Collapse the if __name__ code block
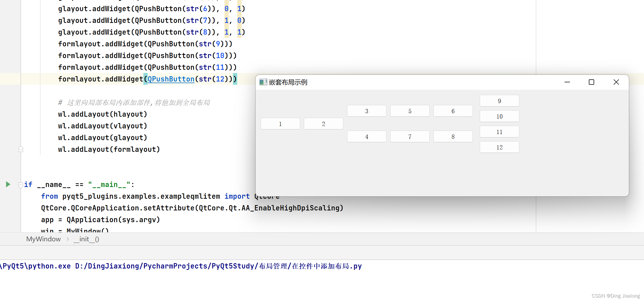644x301 pixels. point(21,185)
